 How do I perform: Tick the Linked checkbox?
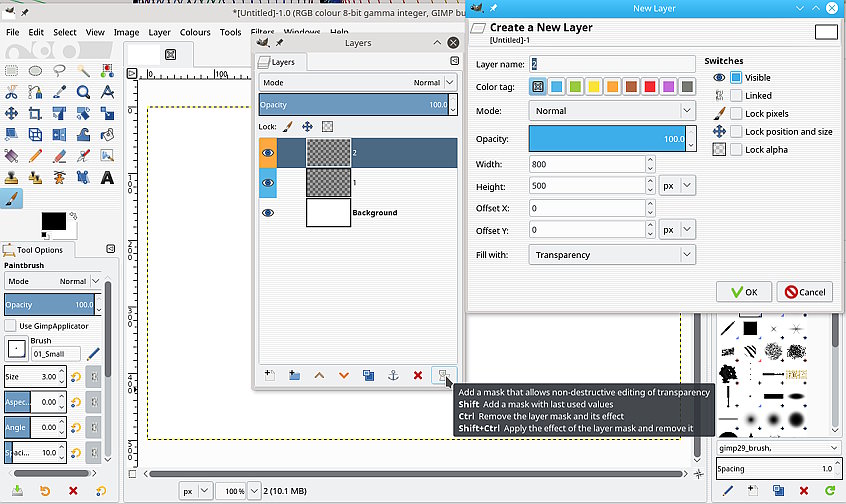736,96
